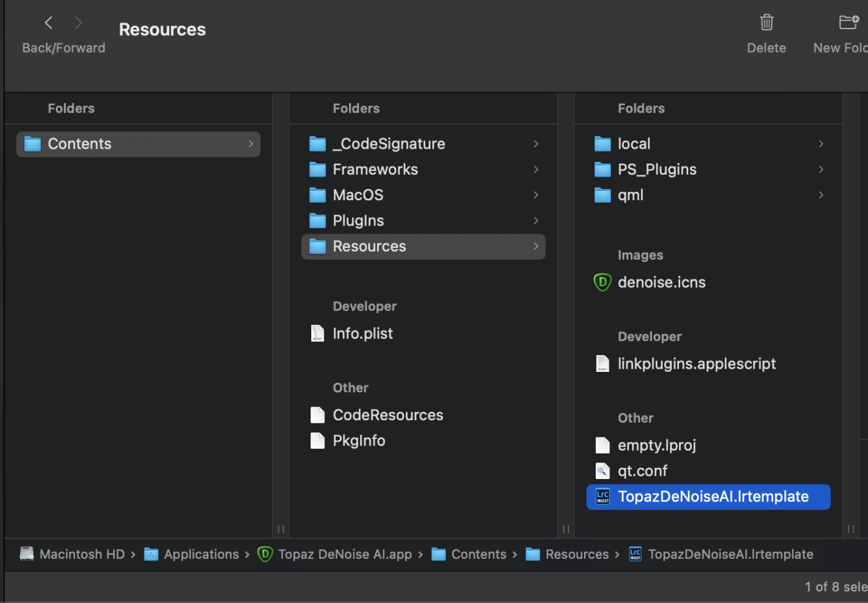Screen dimensions: 868x603
Task: Select CodeResources file name
Action: coord(388,415)
